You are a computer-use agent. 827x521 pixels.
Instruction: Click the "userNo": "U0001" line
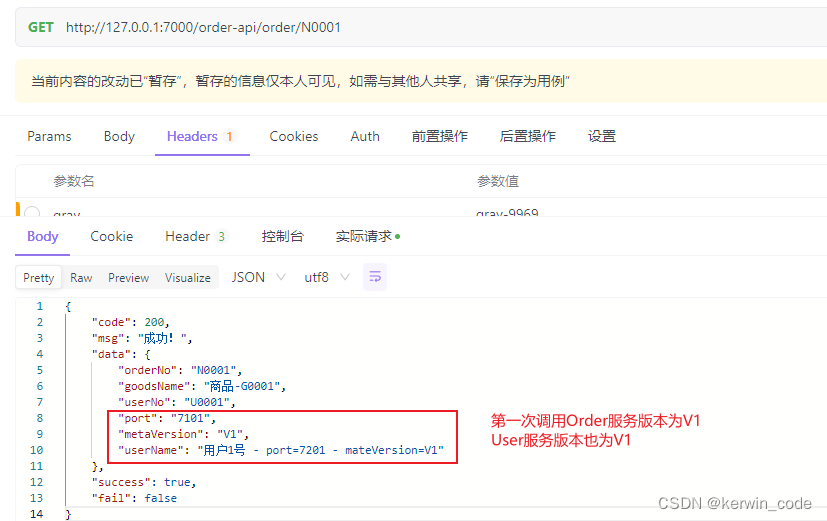click(177, 402)
